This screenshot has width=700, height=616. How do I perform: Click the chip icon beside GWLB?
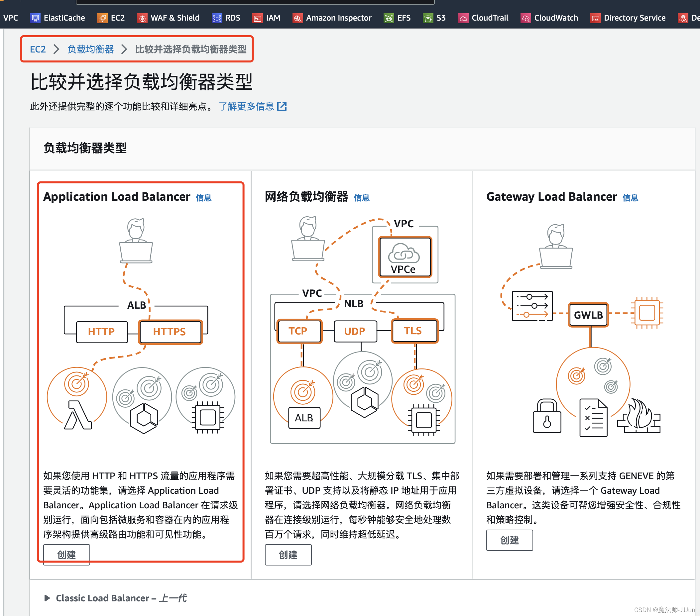point(647,313)
